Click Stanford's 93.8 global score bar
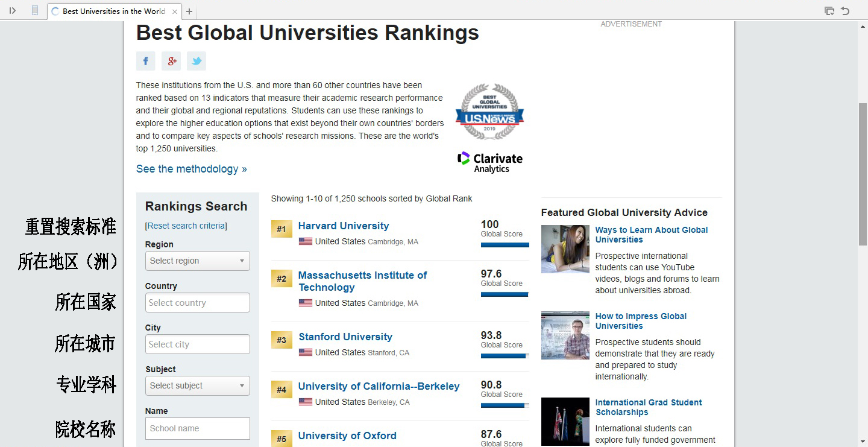Viewport: 868px width, 447px height. tap(505, 356)
